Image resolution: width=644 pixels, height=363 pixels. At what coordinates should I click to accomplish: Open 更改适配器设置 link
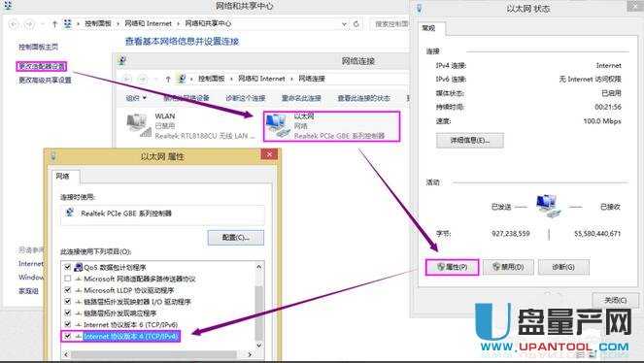coord(42,66)
